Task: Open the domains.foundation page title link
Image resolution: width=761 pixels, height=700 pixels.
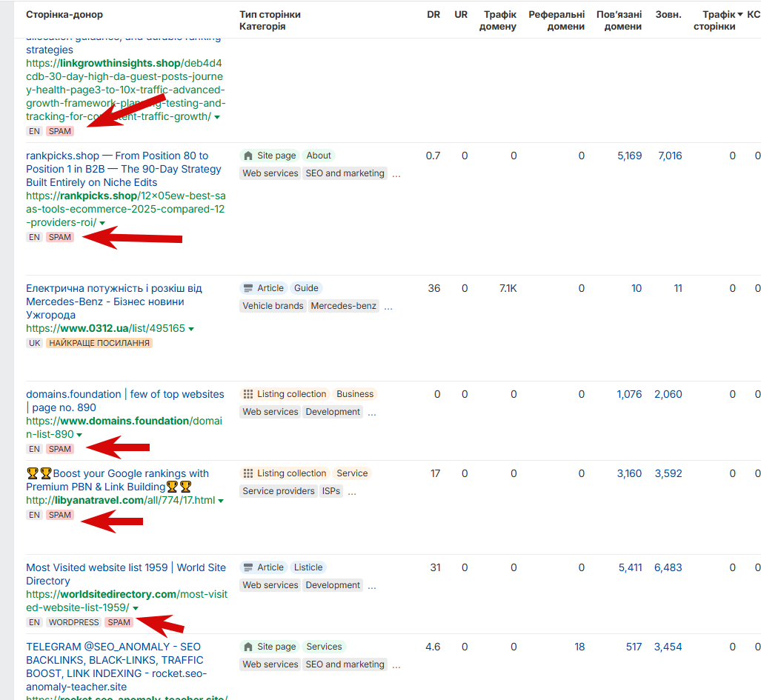Action: [125, 401]
